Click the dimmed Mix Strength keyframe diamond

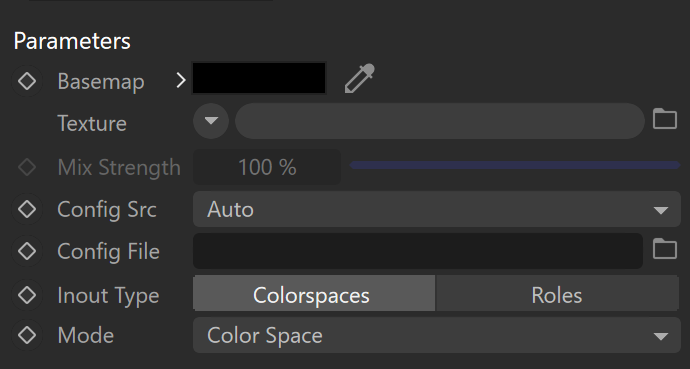click(x=27, y=167)
